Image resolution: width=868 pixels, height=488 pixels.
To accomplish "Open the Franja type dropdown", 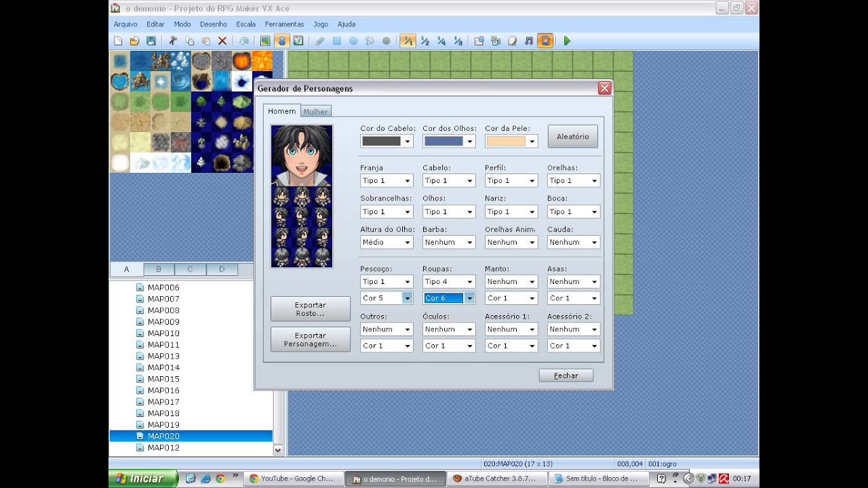I will pos(387,181).
